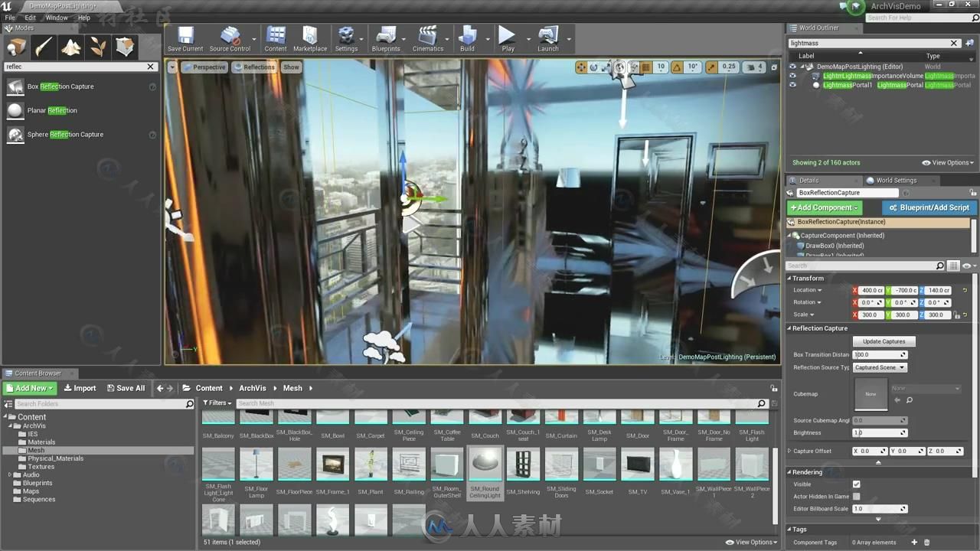The height and width of the screenshot is (551, 980).
Task: Reset Location to default arrow
Action: tap(965, 290)
